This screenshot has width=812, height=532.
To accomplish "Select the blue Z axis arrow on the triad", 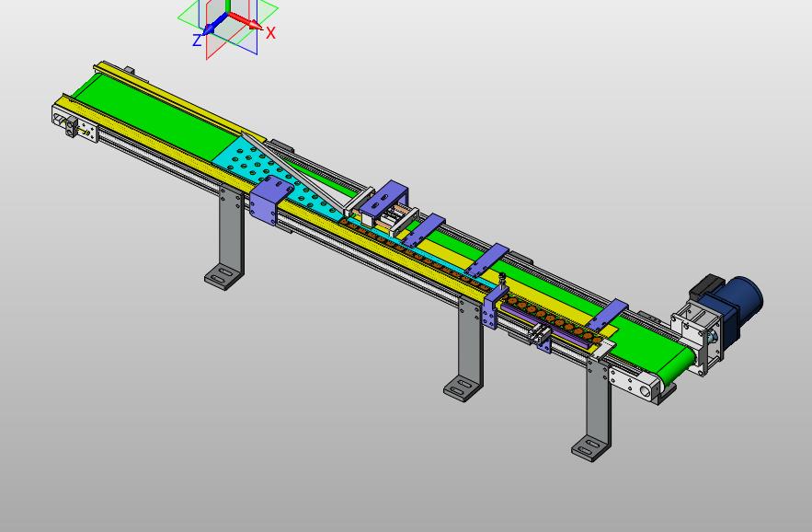I will click(214, 25).
